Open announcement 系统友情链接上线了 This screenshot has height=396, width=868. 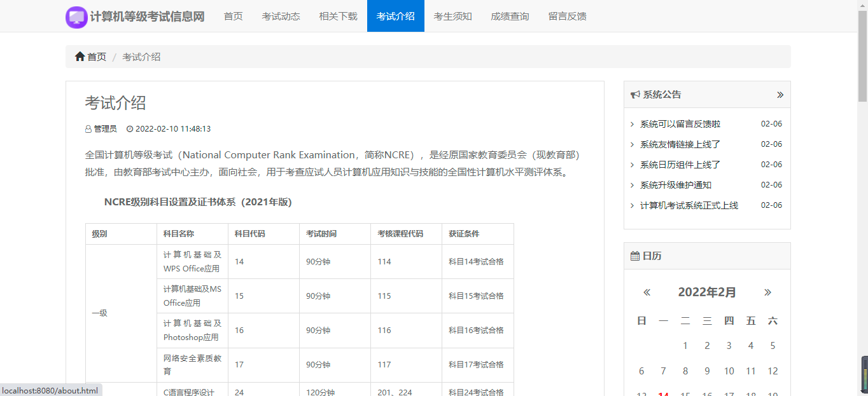(680, 144)
